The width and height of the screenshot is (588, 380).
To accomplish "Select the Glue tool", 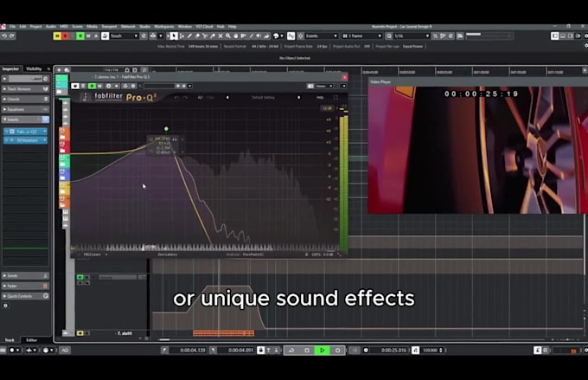I will pos(213,36).
